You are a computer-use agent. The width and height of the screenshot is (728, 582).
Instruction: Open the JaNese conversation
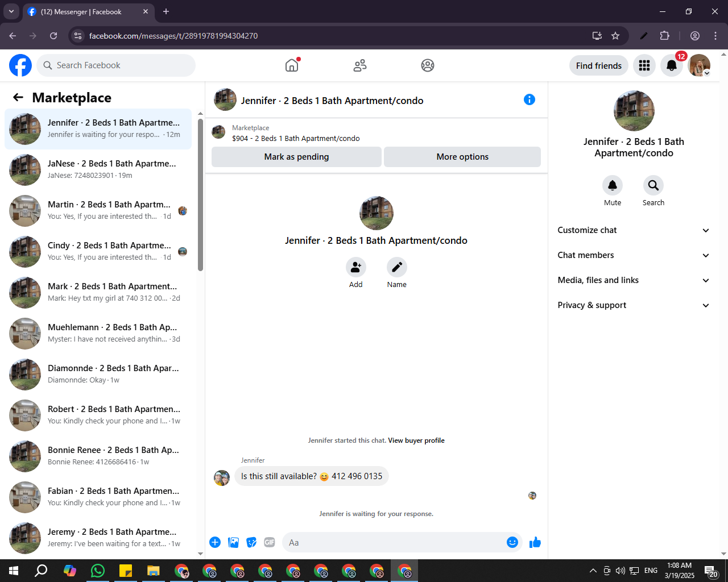coord(98,170)
